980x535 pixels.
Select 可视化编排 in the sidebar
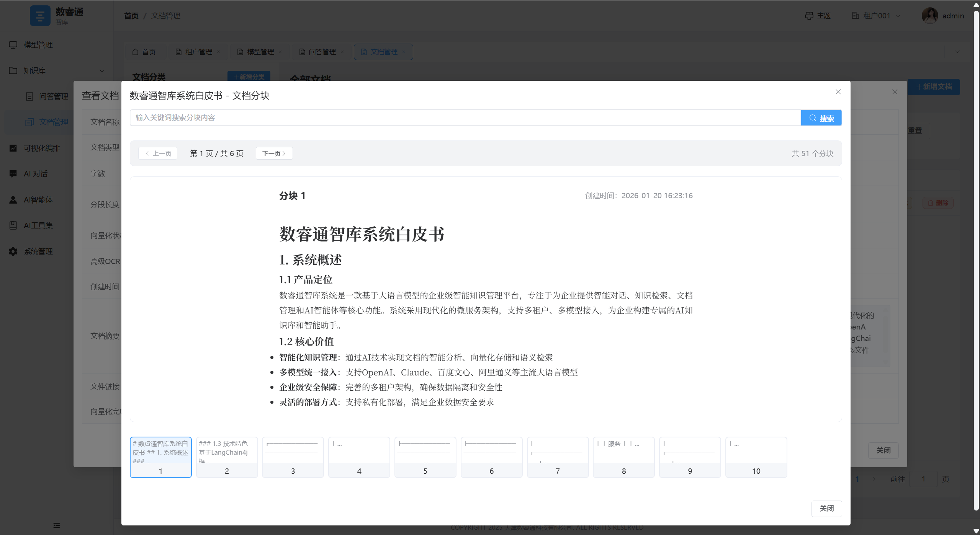click(x=41, y=148)
